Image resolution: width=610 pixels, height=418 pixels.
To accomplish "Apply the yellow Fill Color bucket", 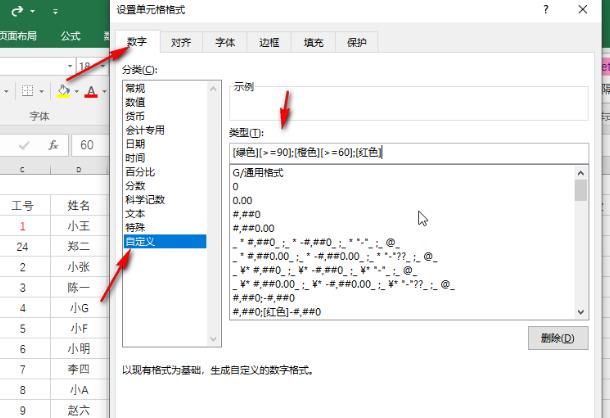I will click(x=63, y=91).
